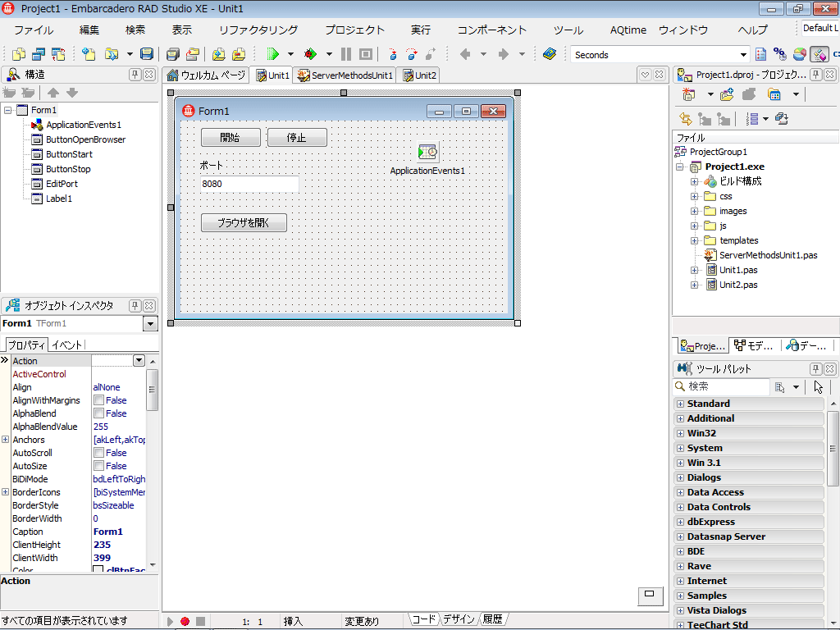Open the リファクタリング menu
840x630 pixels.
click(x=258, y=30)
